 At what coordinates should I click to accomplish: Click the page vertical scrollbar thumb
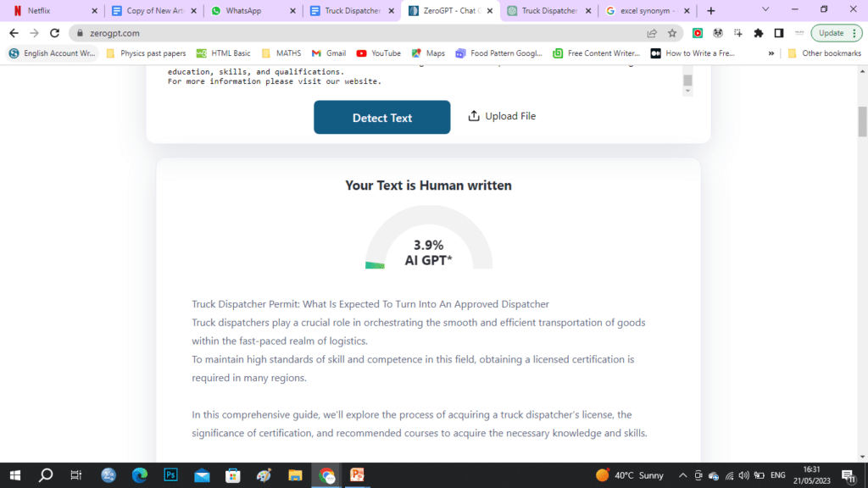(862, 121)
